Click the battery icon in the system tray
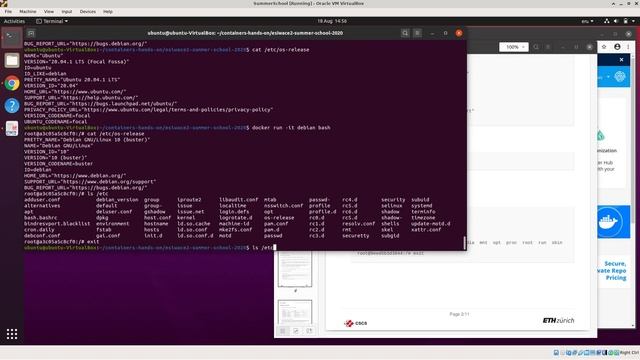640x360 pixels. 625,21
